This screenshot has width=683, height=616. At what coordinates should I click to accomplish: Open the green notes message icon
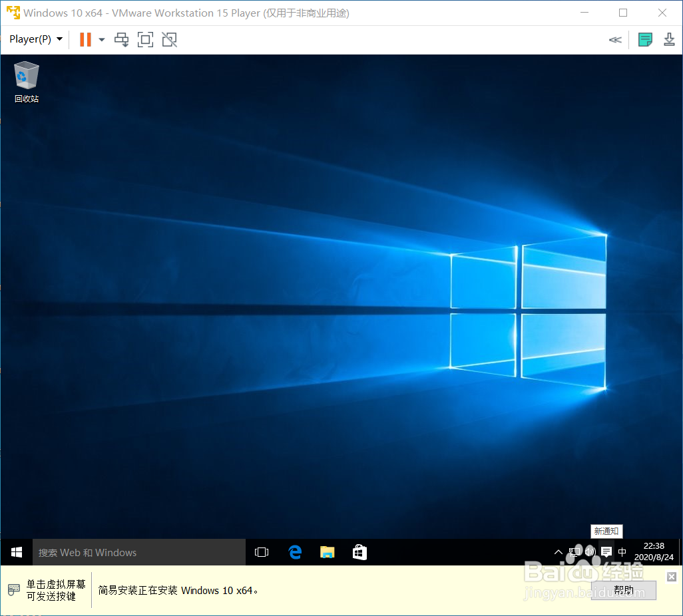pyautogui.click(x=645, y=40)
